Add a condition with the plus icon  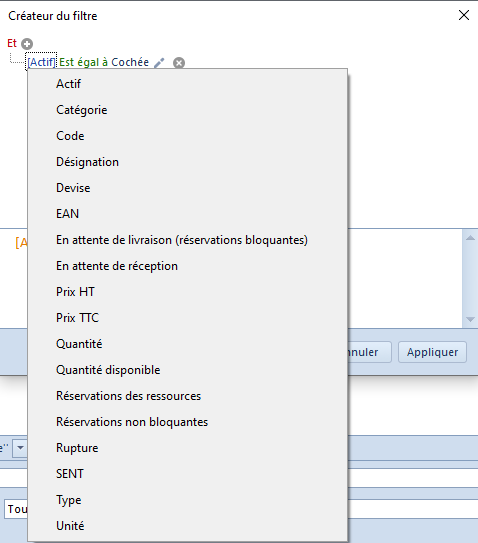coord(27,44)
